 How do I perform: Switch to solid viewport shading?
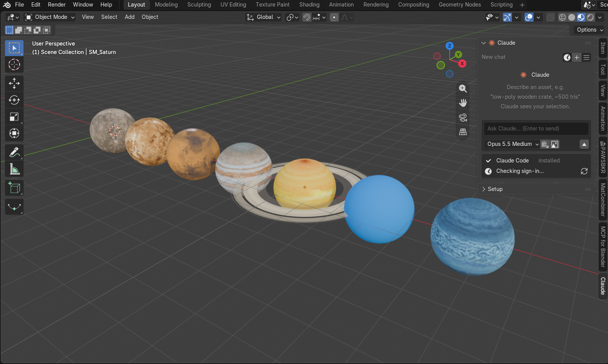point(572,17)
